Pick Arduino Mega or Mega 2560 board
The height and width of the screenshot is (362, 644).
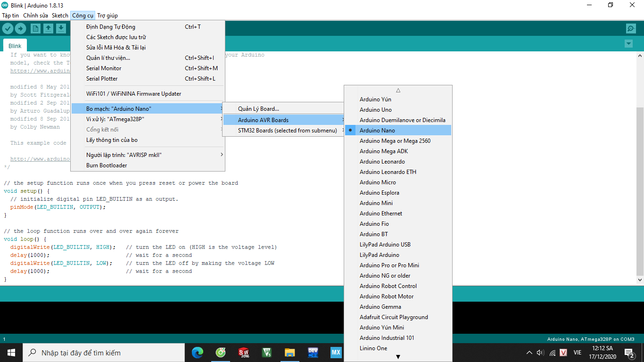coord(395,141)
